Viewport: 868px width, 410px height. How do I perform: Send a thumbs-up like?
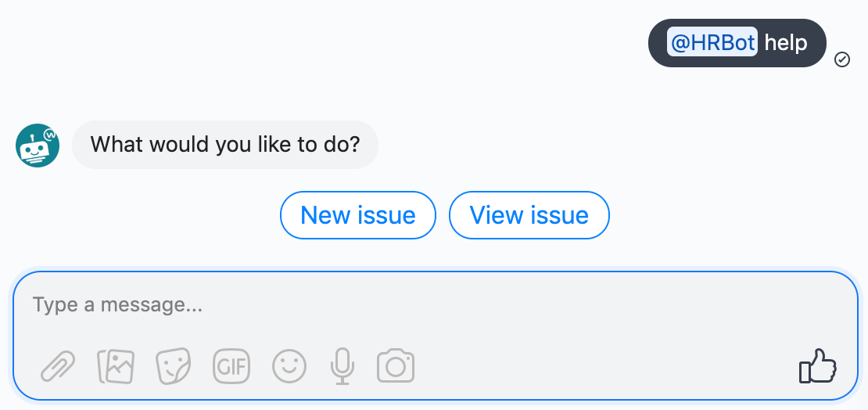tap(817, 366)
